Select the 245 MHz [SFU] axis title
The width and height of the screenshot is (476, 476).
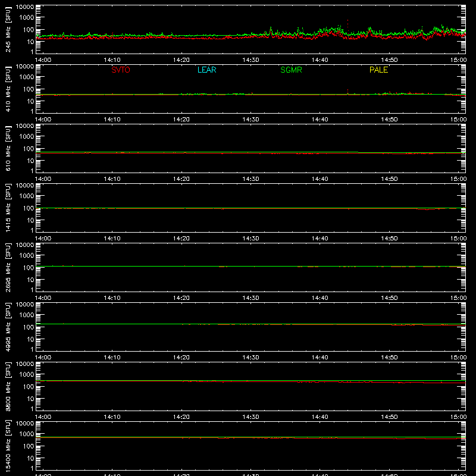pos(8,30)
